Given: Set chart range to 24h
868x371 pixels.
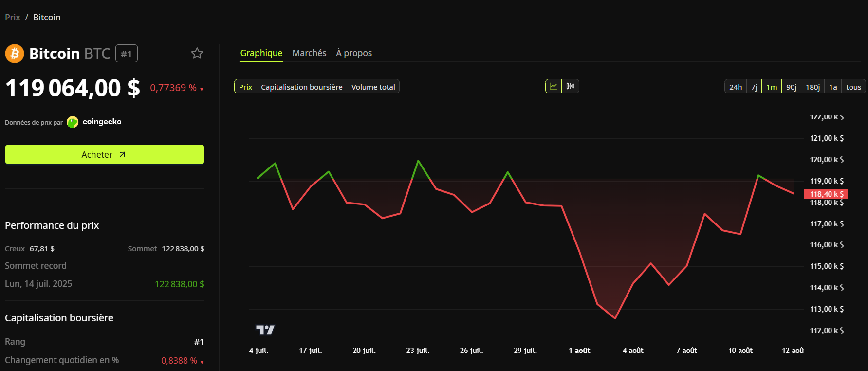Looking at the screenshot, I should 736,87.
